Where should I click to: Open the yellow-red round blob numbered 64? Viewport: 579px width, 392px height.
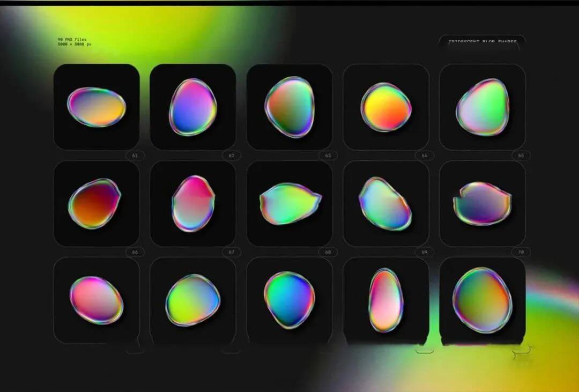click(385, 107)
